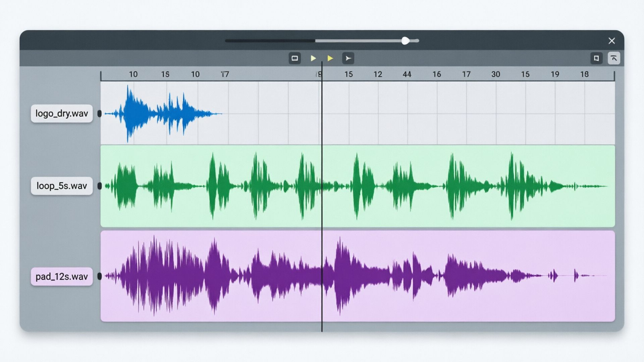Click ruler marker labeled 18
Image resolution: width=644 pixels, height=362 pixels.
click(584, 74)
